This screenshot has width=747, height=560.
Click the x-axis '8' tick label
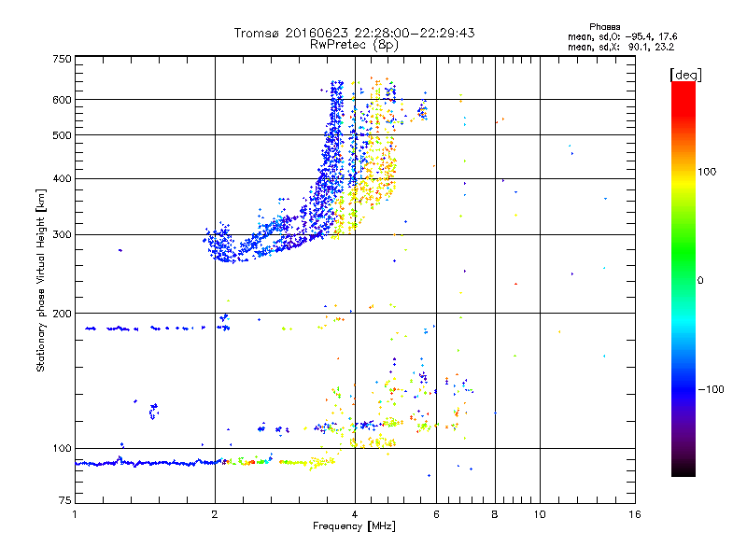click(495, 514)
